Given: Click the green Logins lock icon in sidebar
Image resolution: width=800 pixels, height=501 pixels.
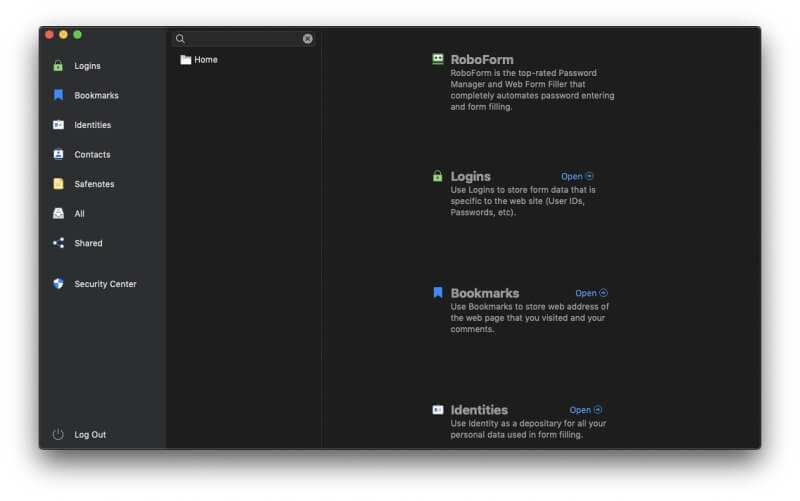Looking at the screenshot, I should point(58,66).
